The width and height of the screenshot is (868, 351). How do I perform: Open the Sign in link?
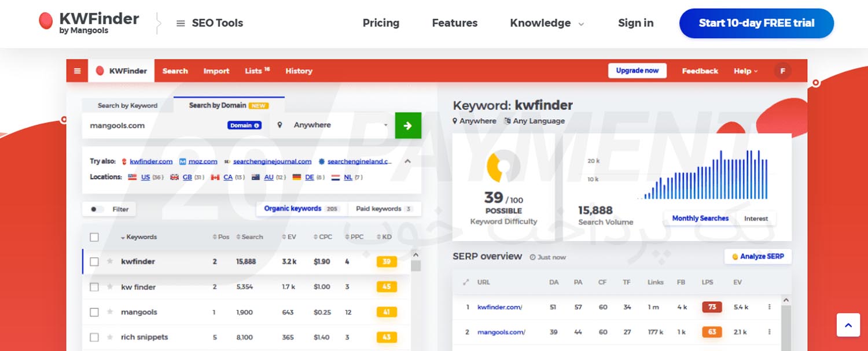click(635, 23)
